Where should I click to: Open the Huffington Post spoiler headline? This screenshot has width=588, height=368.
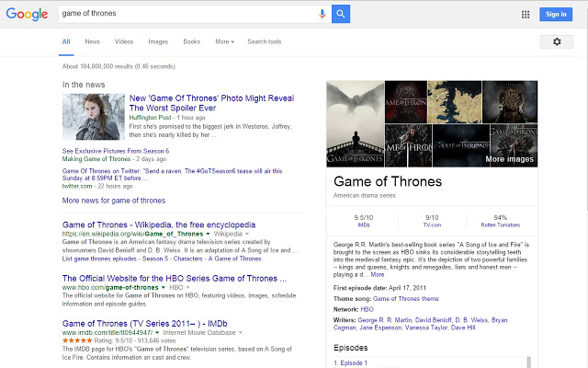211,103
